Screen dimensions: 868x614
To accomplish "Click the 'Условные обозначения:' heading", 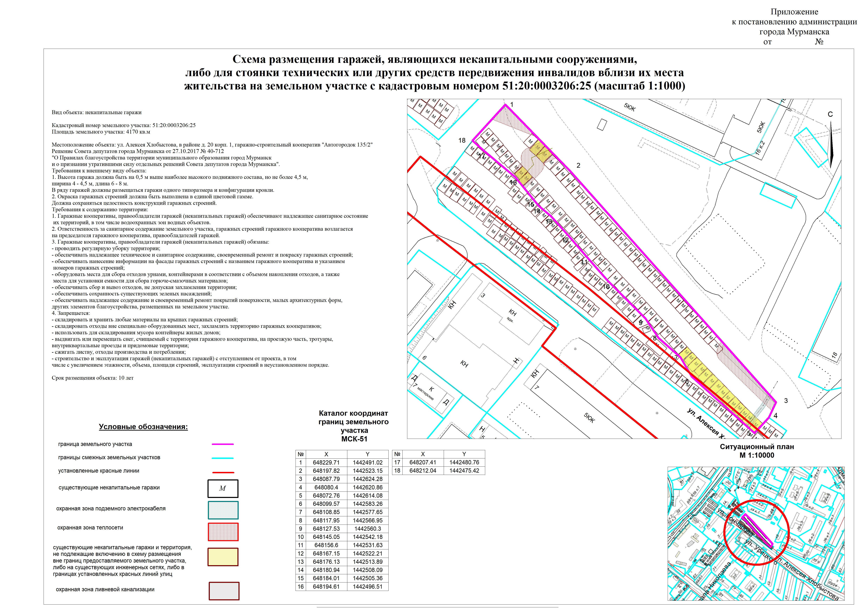I will coord(143,427).
